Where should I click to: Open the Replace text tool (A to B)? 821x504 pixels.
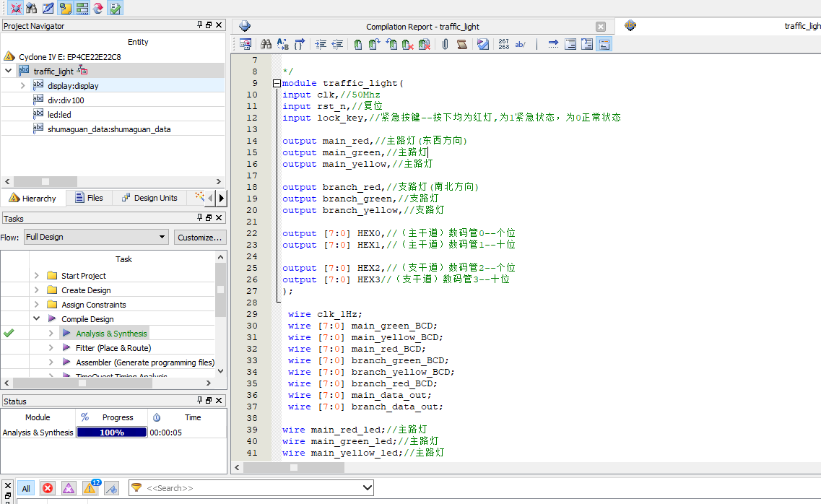(x=283, y=44)
